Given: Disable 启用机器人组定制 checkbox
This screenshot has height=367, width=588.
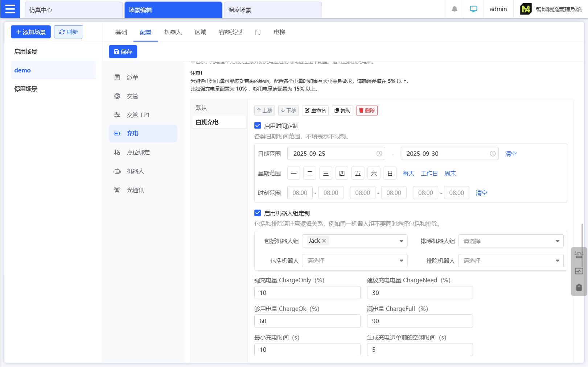Looking at the screenshot, I should pos(258,213).
